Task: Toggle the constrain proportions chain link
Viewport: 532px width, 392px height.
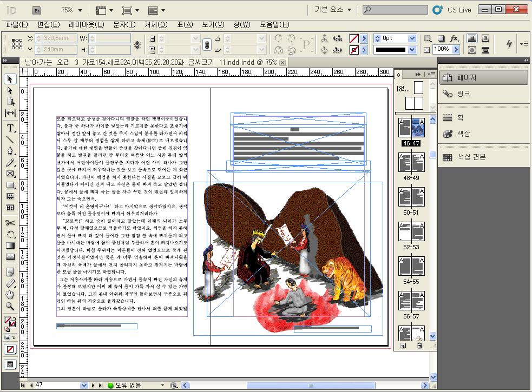Action: tap(206, 44)
